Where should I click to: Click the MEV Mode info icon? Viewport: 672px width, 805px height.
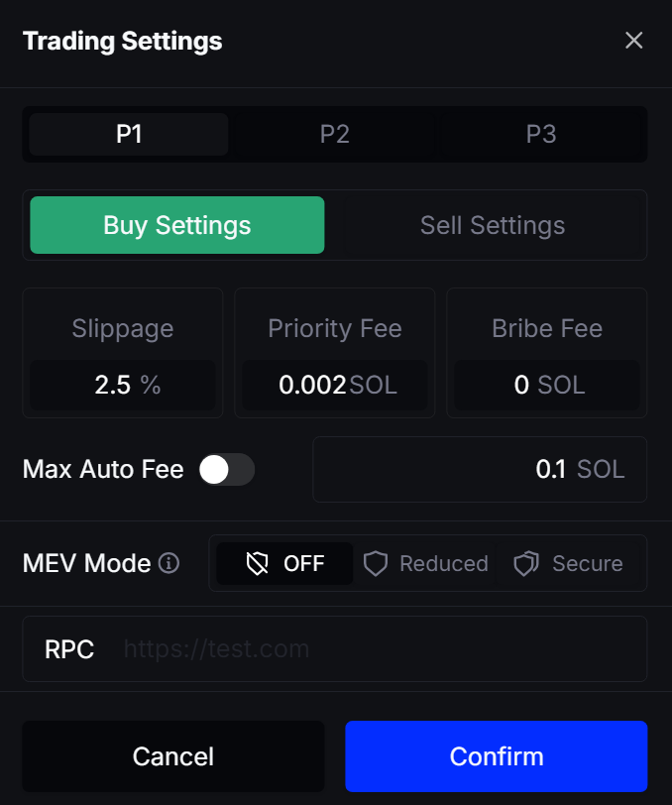tap(169, 564)
